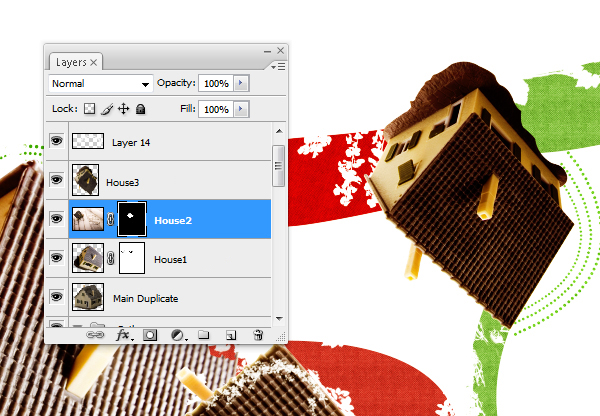Hide the Main Duplicate layer

pyautogui.click(x=57, y=297)
